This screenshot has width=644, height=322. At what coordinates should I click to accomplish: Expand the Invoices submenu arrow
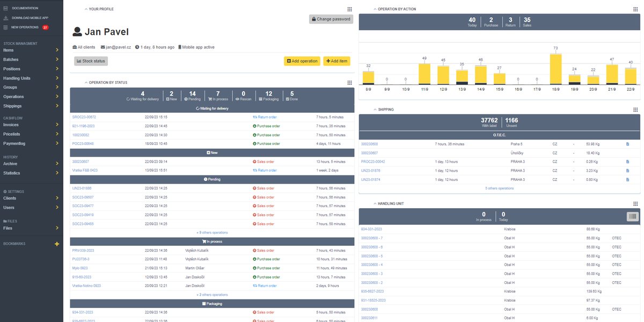pos(57,125)
